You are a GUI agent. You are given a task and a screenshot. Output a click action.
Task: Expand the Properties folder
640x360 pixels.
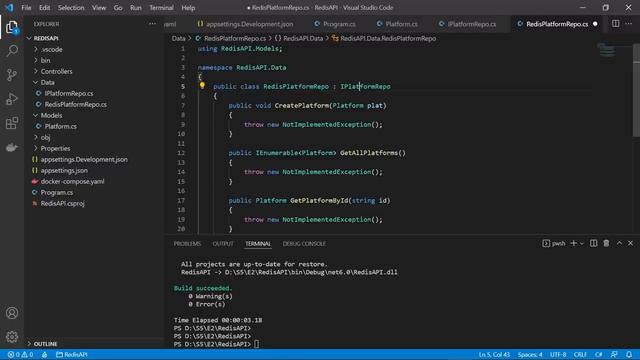point(55,149)
